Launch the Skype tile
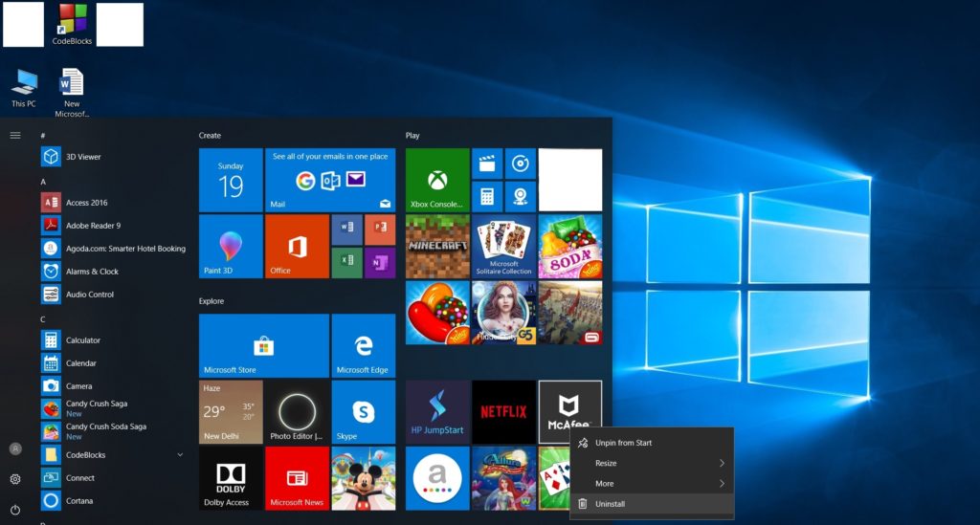This screenshot has width=980, height=525. click(363, 412)
